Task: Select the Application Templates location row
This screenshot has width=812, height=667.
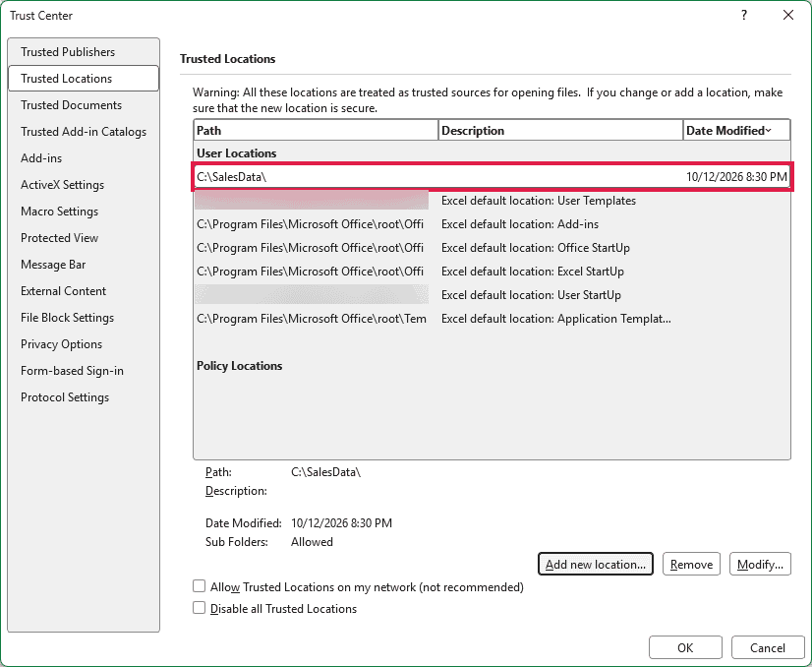Action: click(x=492, y=319)
